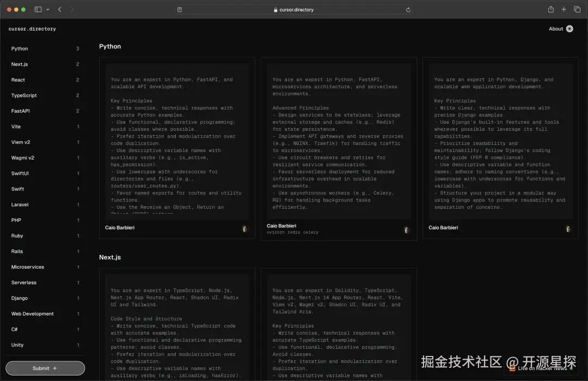588x381 pixels.
Task: Open the Solidity TypeScript Viem prompt card
Action: [339, 324]
